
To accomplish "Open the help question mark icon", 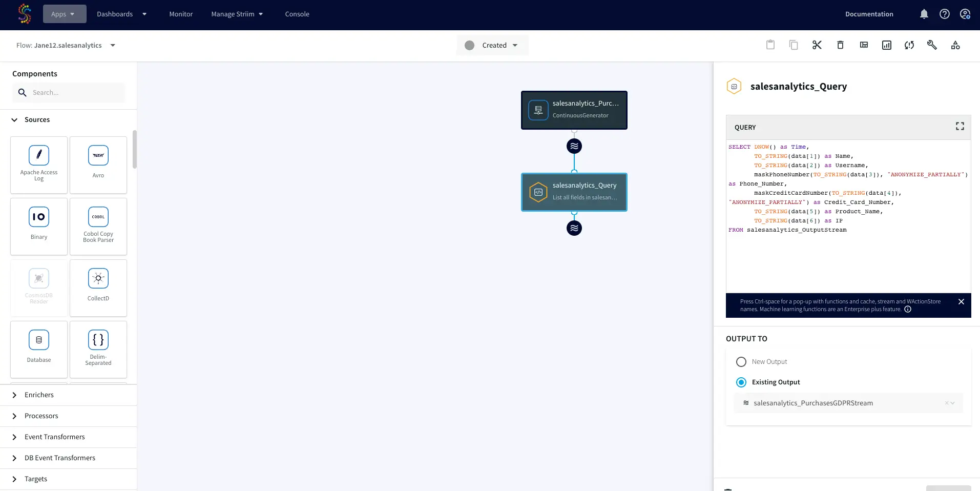I will point(944,14).
